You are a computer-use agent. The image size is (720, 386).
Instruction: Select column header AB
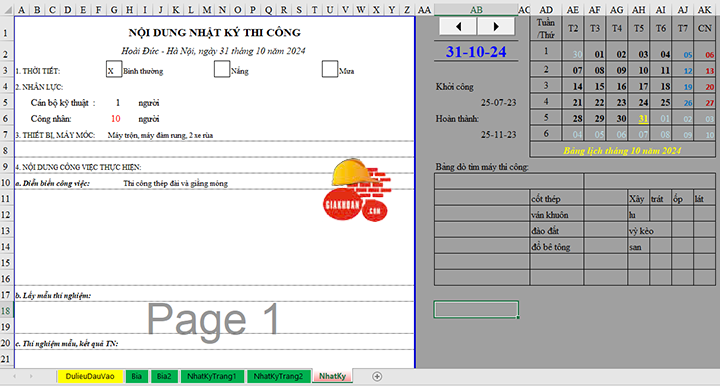(476, 10)
